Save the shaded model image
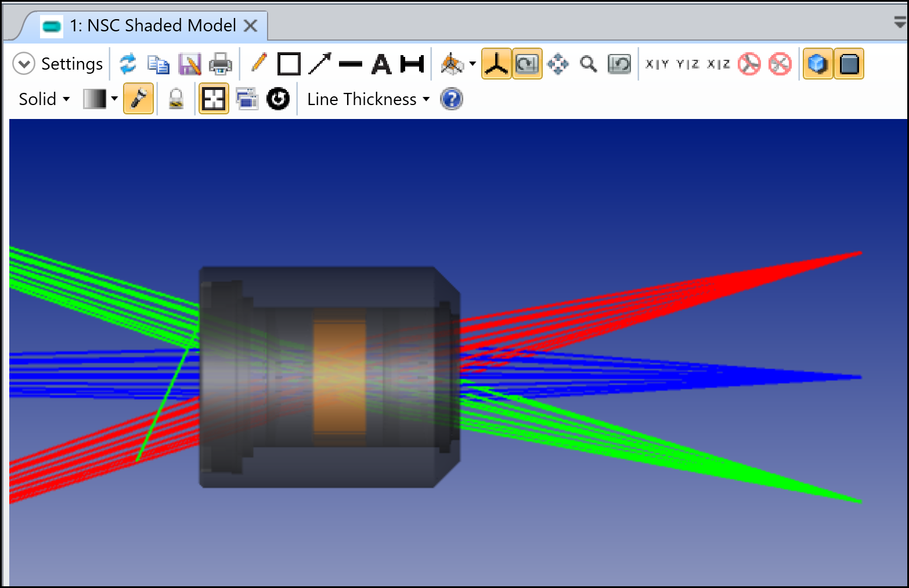The width and height of the screenshot is (909, 588). 189,64
